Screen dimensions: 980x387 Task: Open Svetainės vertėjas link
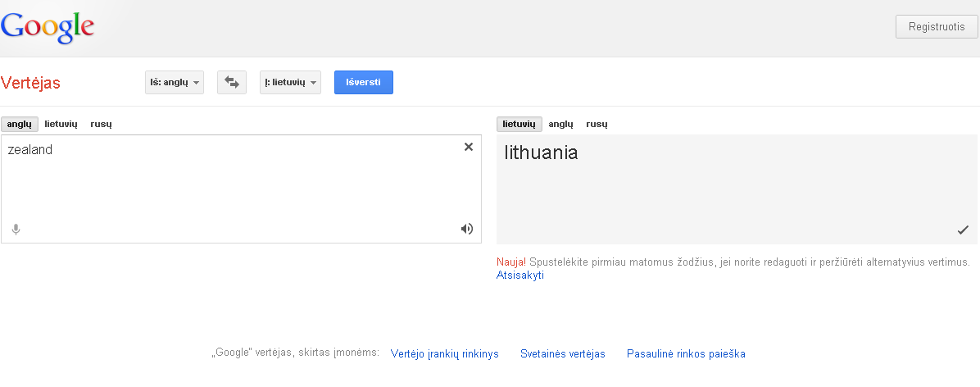click(x=562, y=354)
